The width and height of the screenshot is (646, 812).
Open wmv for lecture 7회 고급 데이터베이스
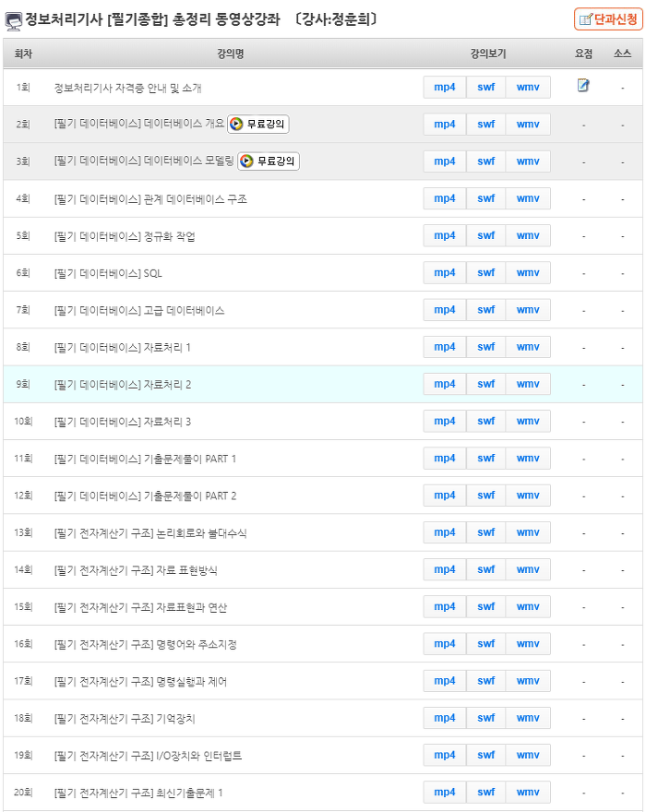coord(528,310)
